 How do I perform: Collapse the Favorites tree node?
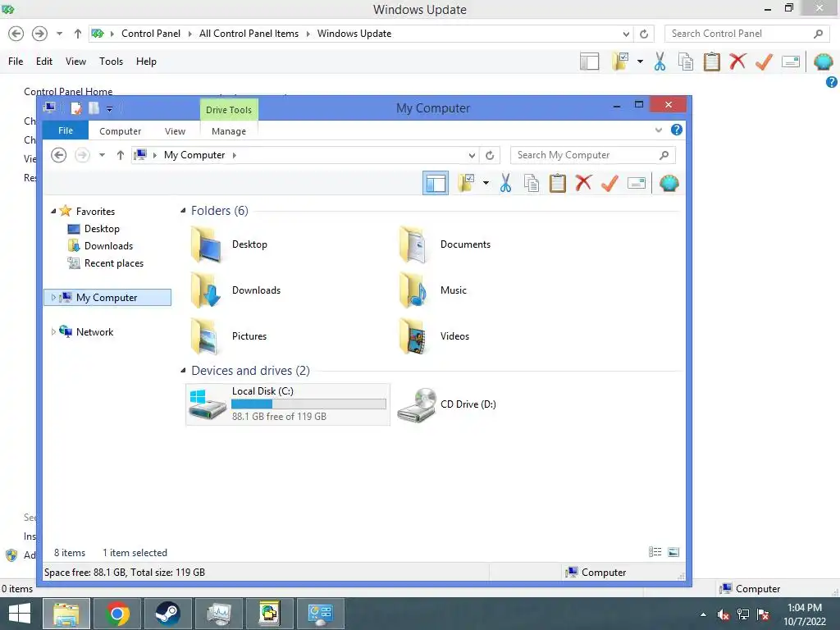point(53,211)
